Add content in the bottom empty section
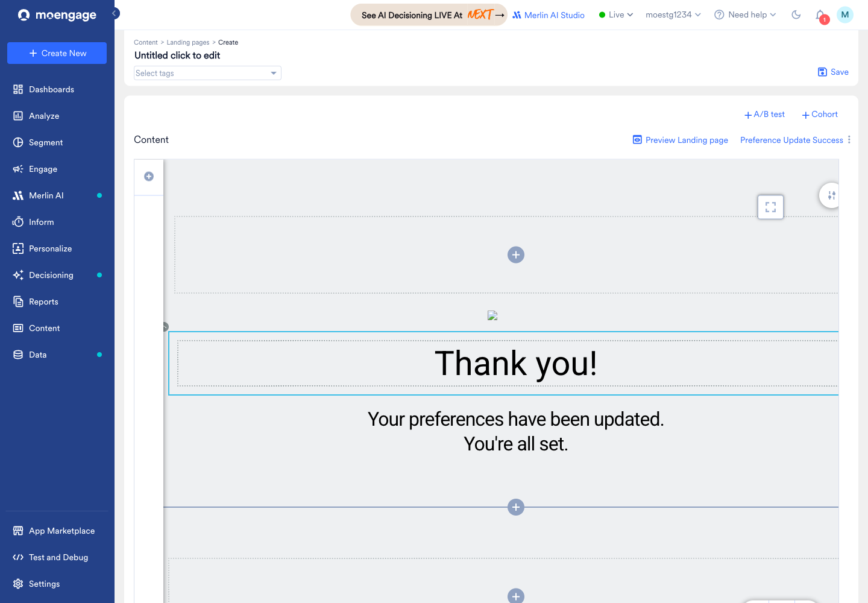Viewport: 868px width, 603px height. pos(516,596)
